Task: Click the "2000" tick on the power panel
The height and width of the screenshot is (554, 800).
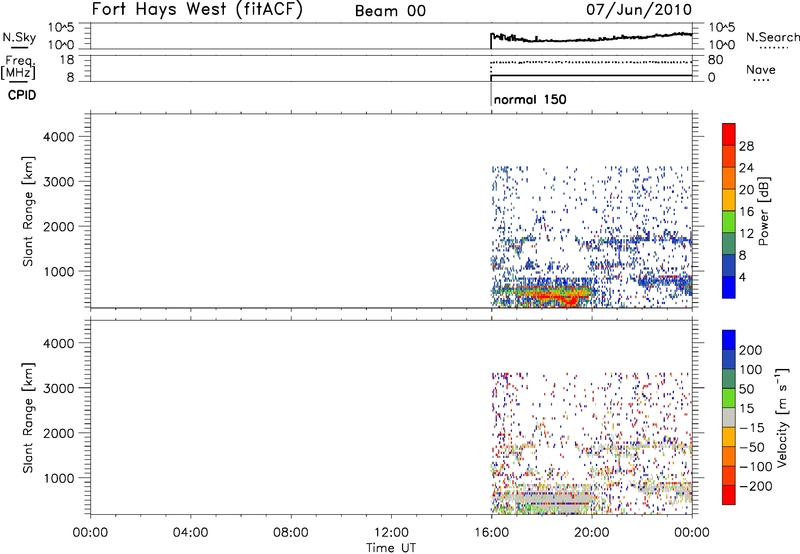Action: click(58, 226)
